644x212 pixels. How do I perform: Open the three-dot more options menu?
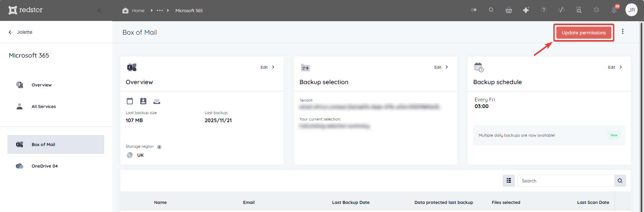pos(623,31)
